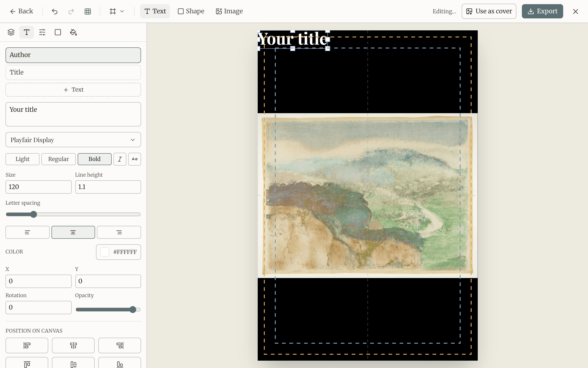The width and height of the screenshot is (588, 368).
Task: Toggle the Aa letter case button
Action: [x=135, y=159]
